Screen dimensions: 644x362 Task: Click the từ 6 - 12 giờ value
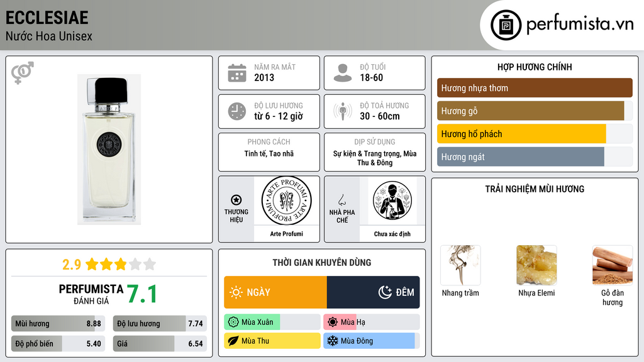(x=279, y=116)
